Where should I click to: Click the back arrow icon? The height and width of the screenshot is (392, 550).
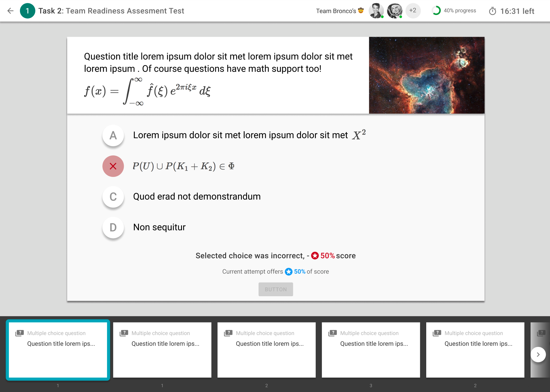pyautogui.click(x=10, y=11)
